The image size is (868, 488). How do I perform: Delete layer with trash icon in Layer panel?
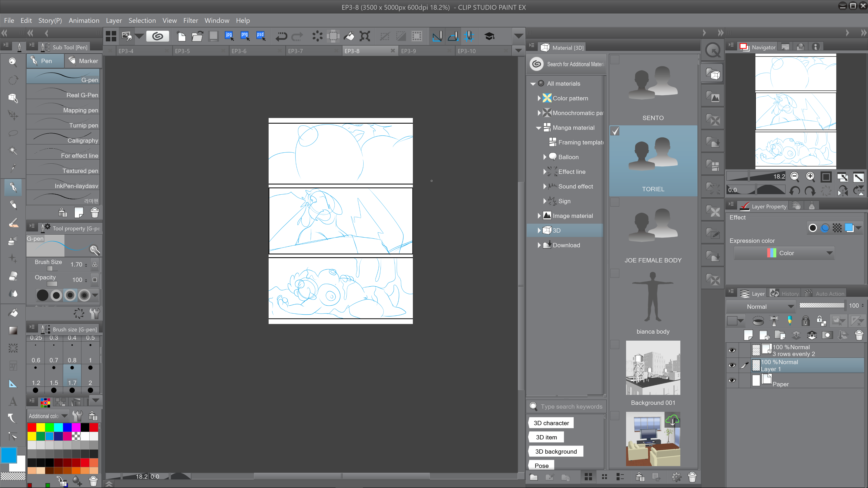(859, 335)
